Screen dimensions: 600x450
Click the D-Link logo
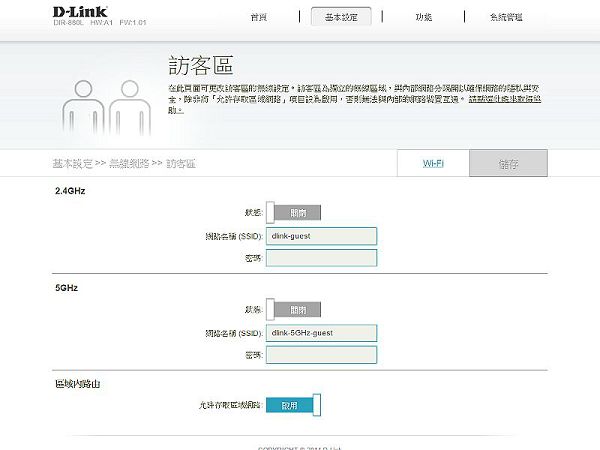click(80, 12)
